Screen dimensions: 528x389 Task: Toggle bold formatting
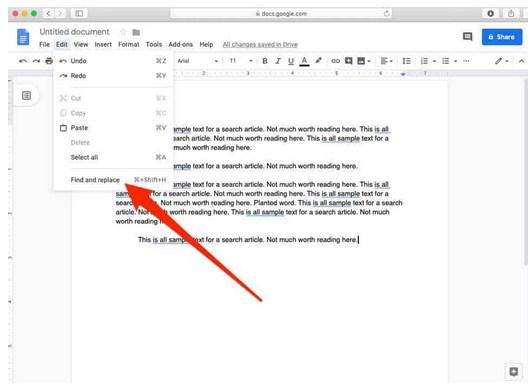pyautogui.click(x=265, y=61)
